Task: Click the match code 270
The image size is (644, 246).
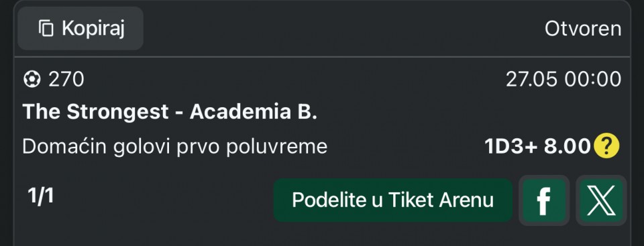Action: pos(66,79)
